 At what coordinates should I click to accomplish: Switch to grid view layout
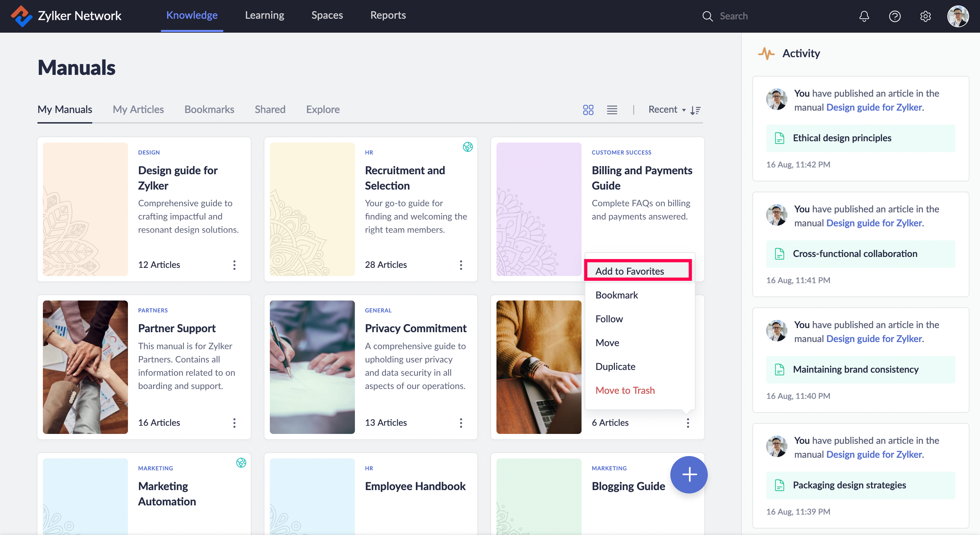588,110
